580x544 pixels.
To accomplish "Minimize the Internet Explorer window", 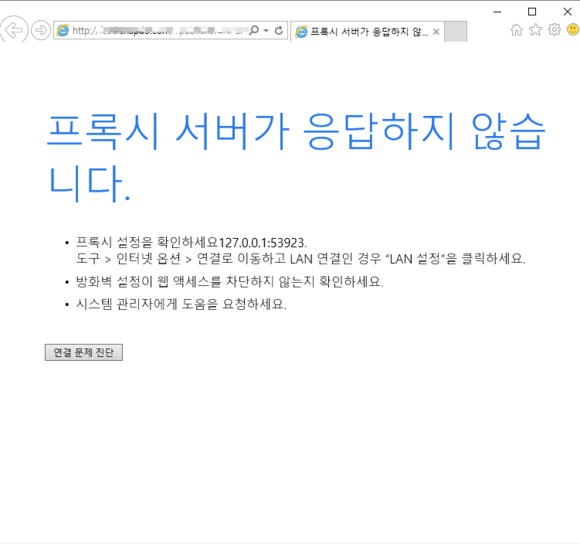I will (x=498, y=12).
